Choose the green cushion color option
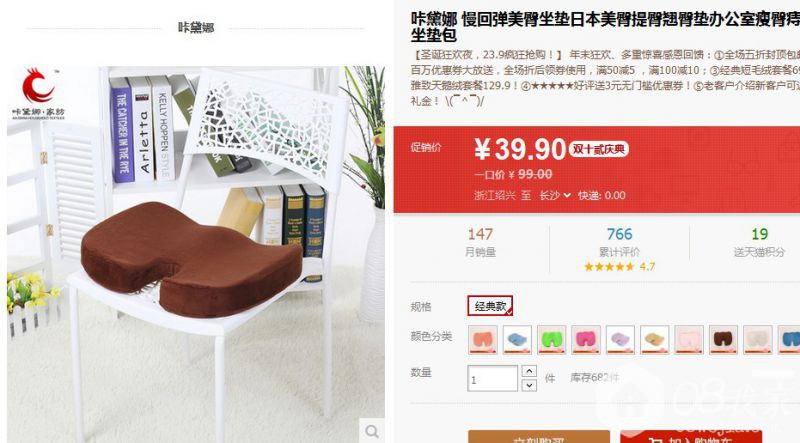 point(552,339)
